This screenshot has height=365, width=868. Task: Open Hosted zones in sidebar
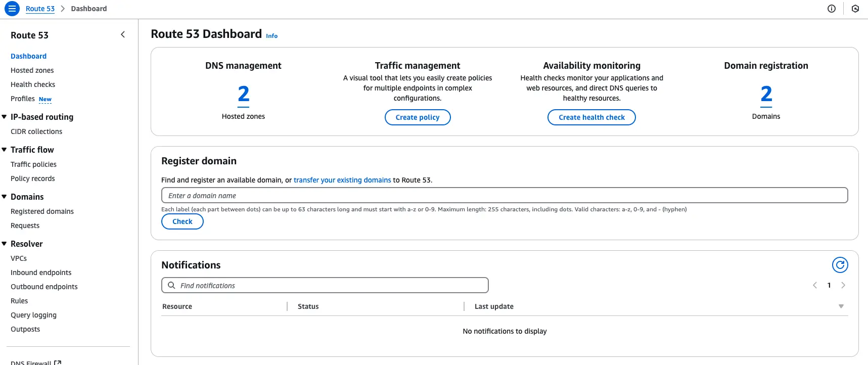coord(32,70)
